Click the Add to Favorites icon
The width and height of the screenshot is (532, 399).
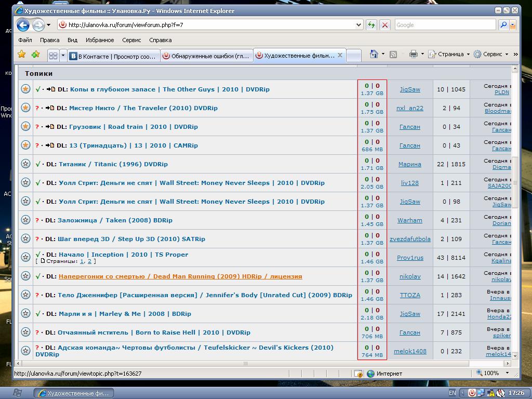[x=35, y=55]
